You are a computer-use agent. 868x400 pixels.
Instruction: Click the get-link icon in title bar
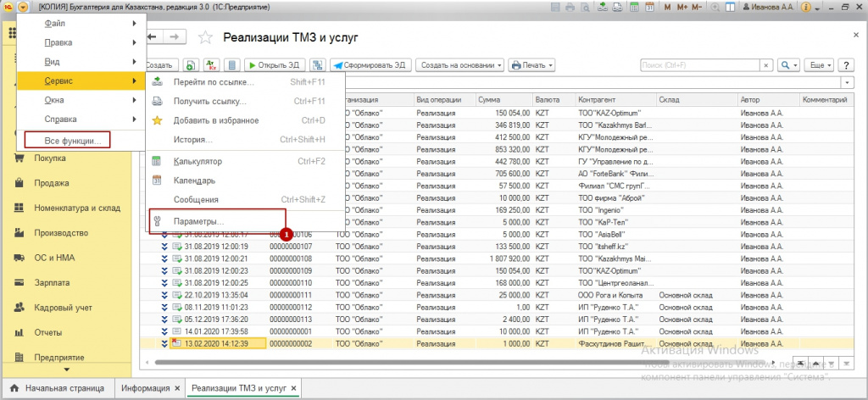[x=617, y=8]
